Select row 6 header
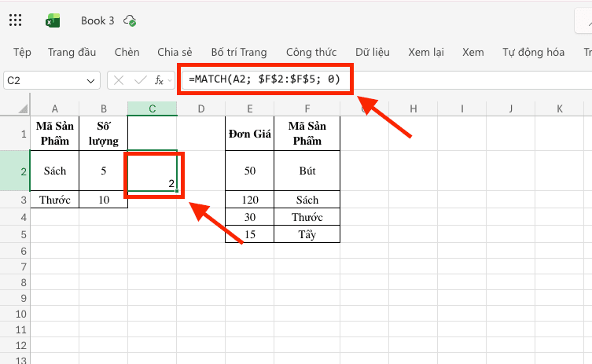 click(15, 251)
